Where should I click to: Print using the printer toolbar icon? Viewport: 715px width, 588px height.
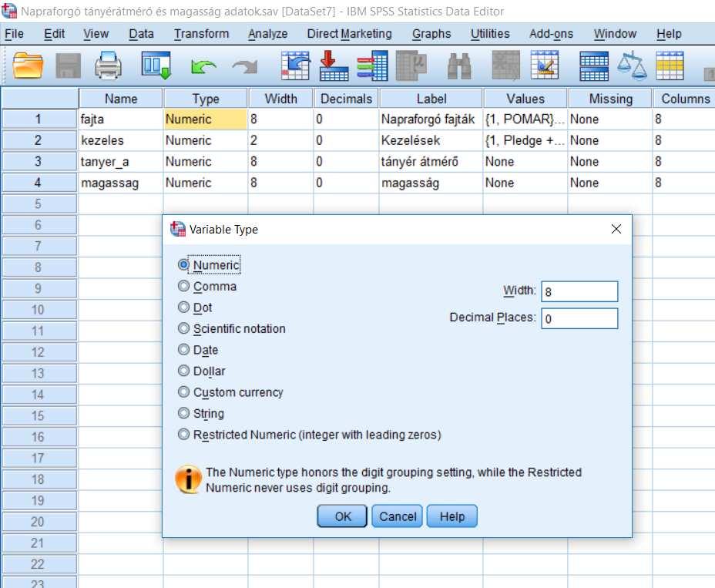pos(108,66)
